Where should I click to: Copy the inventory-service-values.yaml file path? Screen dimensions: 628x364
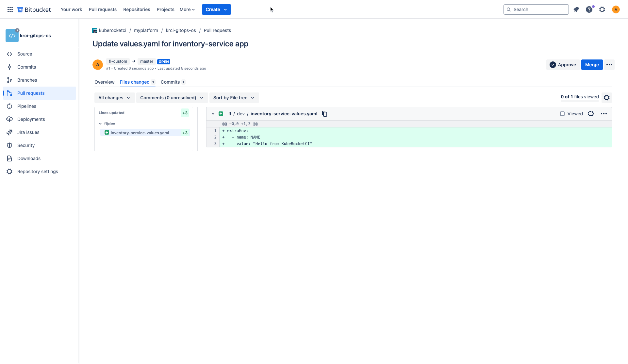coord(324,113)
